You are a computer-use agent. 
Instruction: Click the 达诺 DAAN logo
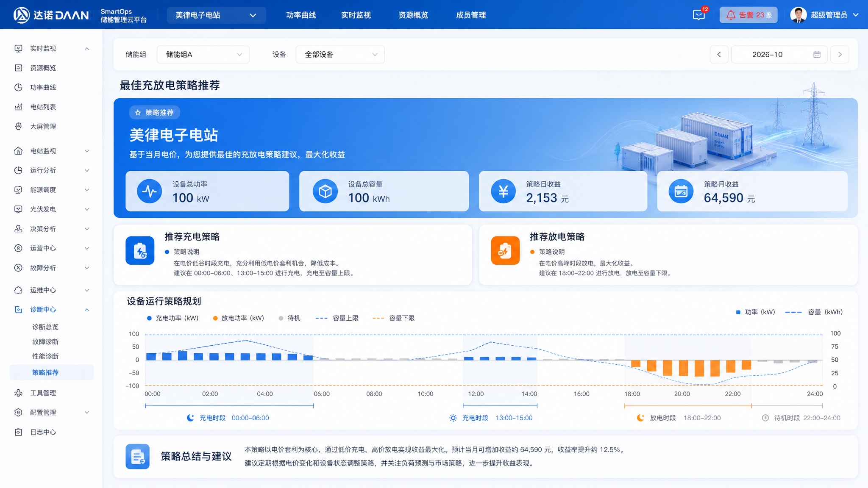point(51,15)
